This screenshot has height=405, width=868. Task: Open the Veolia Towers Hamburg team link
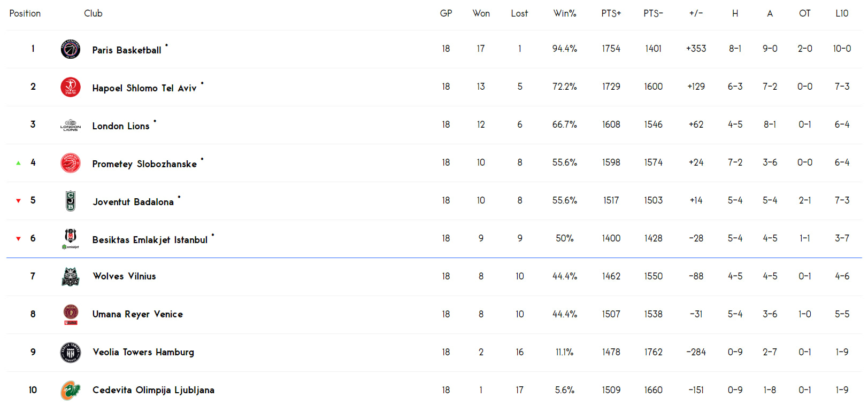click(x=143, y=352)
